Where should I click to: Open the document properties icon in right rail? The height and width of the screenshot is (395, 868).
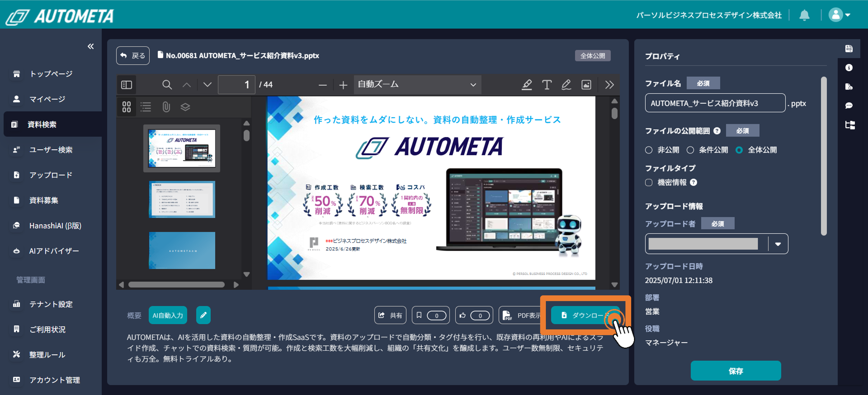849,48
